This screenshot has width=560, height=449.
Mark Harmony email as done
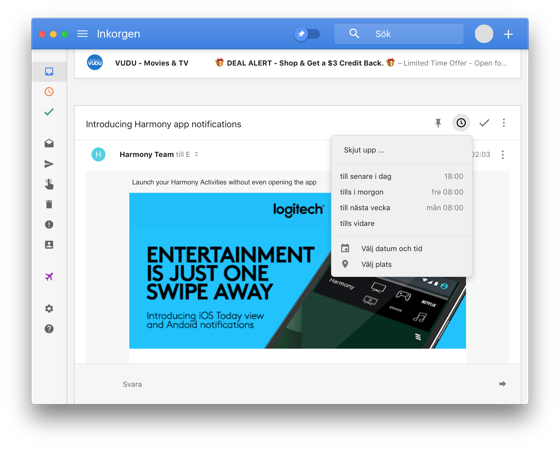484,123
